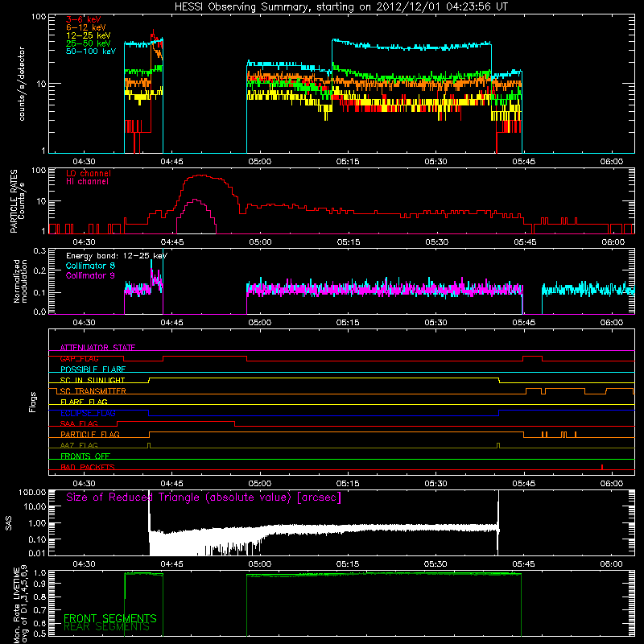Select the Collimator 8 legend entry
644x644 pixels.
click(x=90, y=266)
